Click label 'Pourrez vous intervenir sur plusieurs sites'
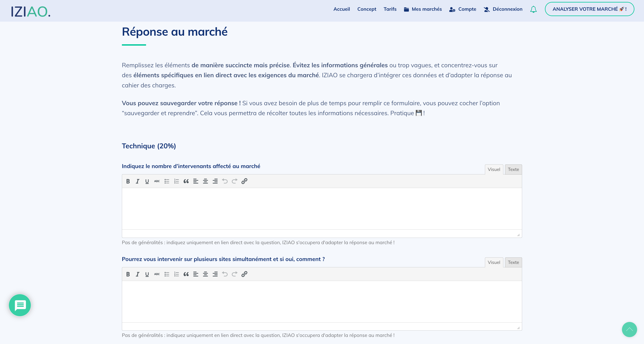This screenshot has height=344, width=644. pos(223,259)
